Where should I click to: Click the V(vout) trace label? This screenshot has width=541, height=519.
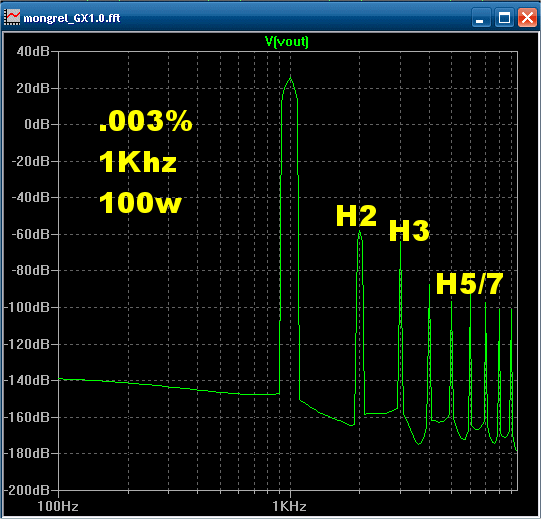(287, 41)
